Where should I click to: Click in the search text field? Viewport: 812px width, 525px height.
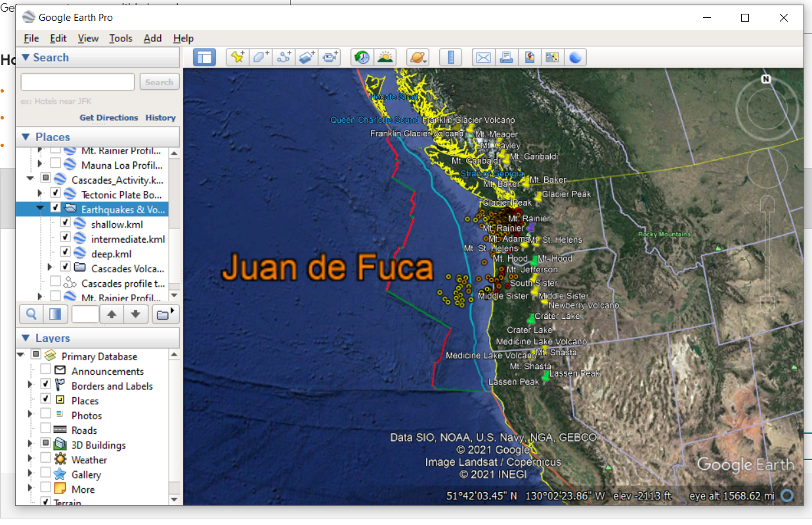(x=78, y=82)
